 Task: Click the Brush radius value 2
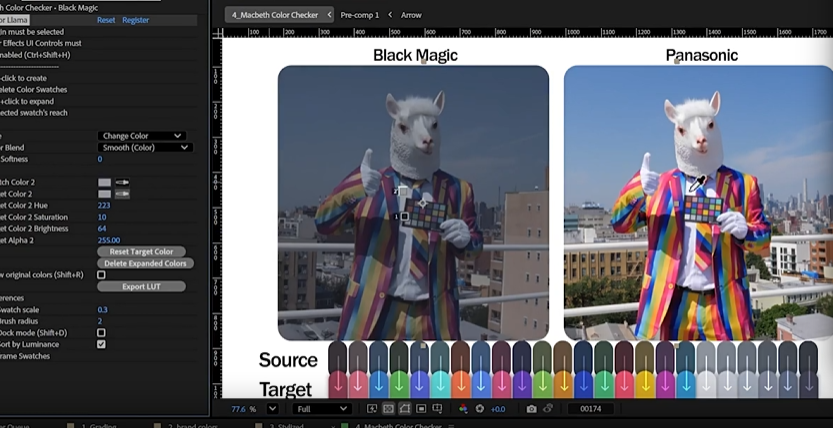(x=99, y=321)
